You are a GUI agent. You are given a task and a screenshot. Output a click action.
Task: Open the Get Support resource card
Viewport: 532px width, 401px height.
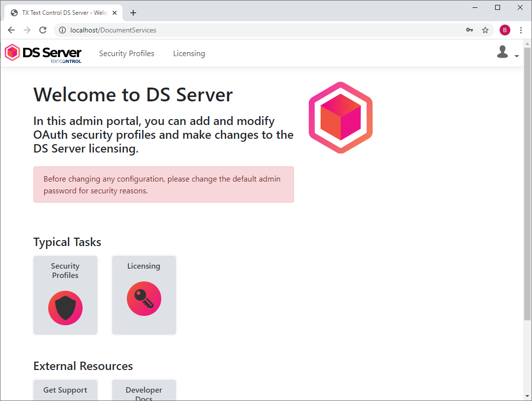pyautogui.click(x=65, y=390)
